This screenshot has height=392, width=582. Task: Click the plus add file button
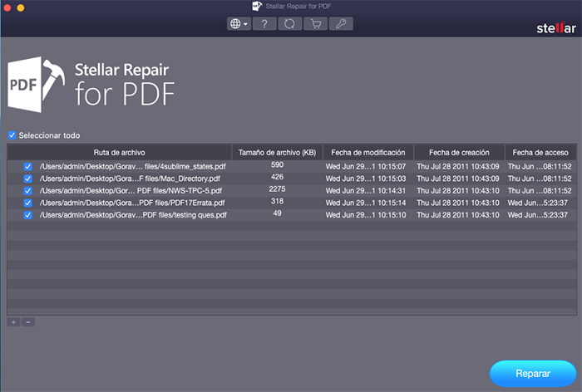click(x=14, y=321)
